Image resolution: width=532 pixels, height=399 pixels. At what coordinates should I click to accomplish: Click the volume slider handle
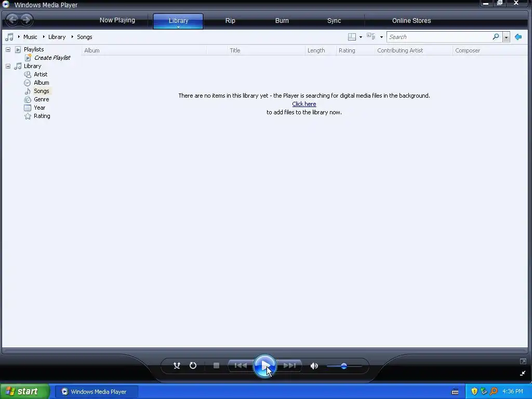(x=344, y=366)
